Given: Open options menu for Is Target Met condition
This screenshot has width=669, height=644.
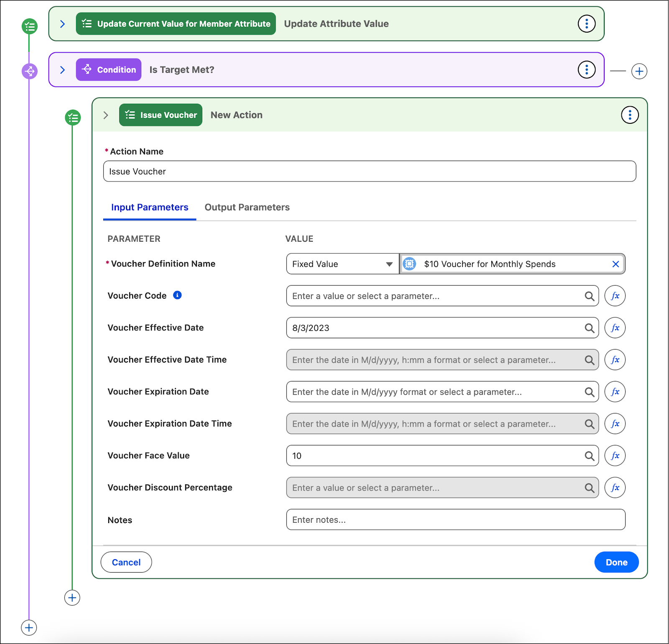Looking at the screenshot, I should click(x=586, y=70).
